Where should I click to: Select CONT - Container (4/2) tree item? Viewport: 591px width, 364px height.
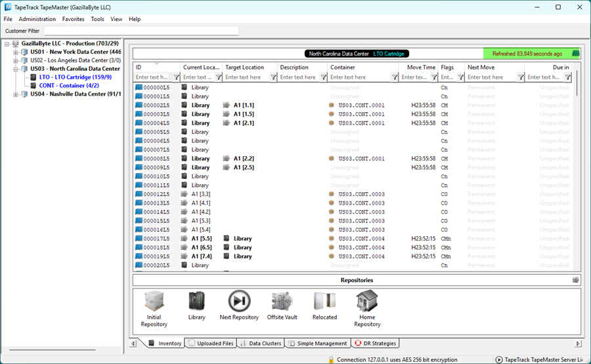[x=69, y=85]
